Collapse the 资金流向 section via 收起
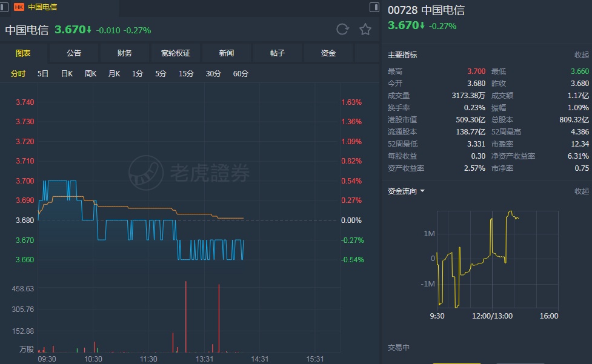 [x=582, y=191]
